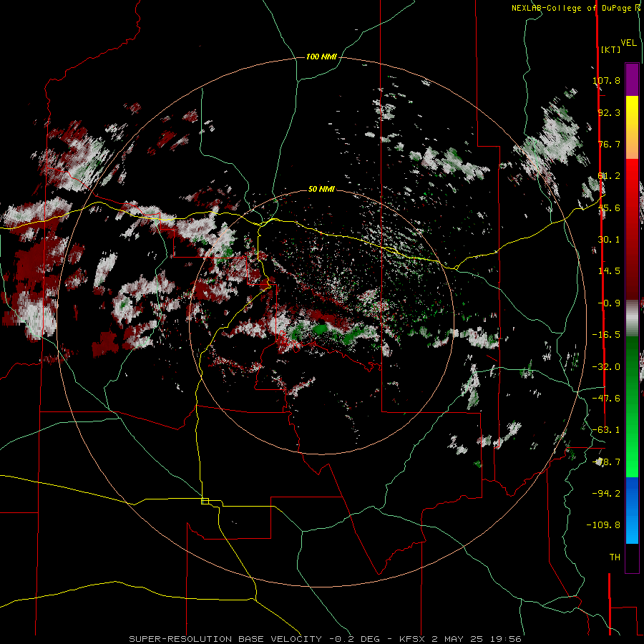This screenshot has width=644, height=644.
Task: Click the 45.6 velocity scale value
Action: [609, 208]
